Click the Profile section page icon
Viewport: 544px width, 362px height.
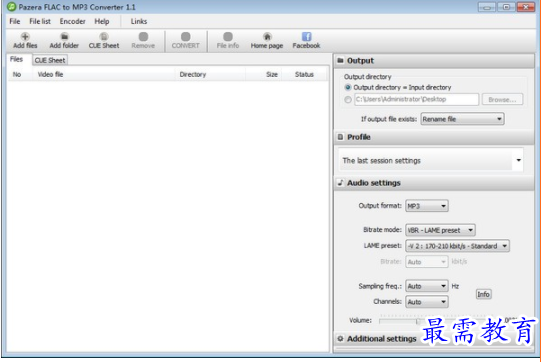coord(340,137)
